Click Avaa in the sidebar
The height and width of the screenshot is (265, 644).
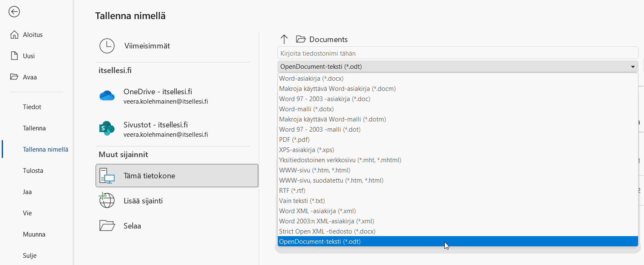(x=30, y=77)
